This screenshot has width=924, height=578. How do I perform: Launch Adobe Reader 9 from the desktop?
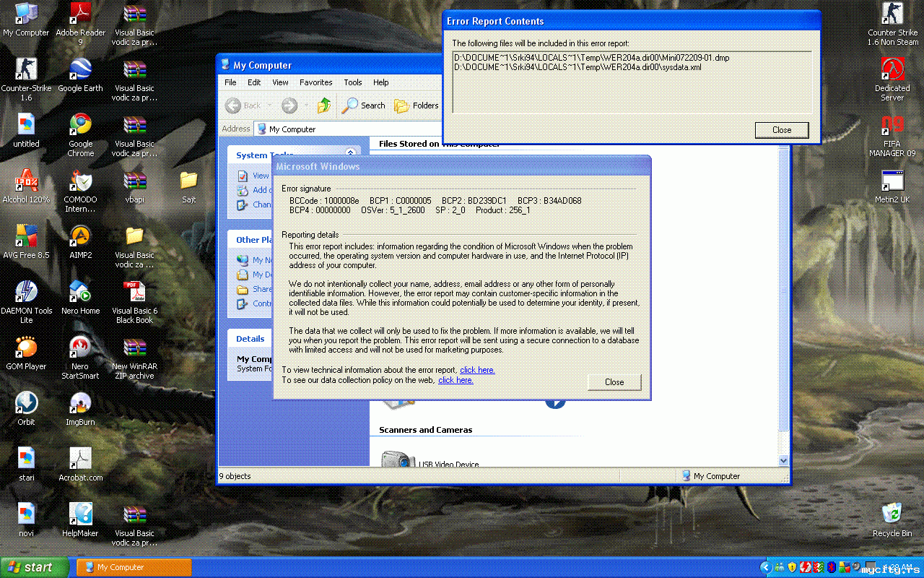80,25
